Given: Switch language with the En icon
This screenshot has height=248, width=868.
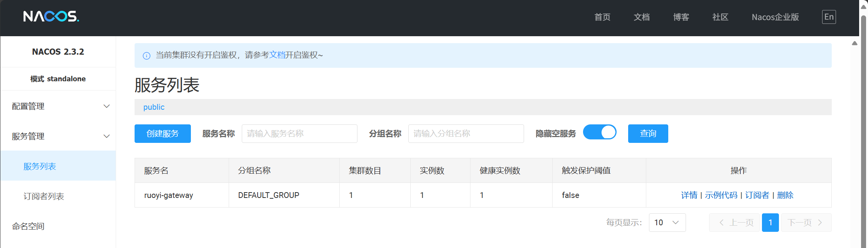Looking at the screenshot, I should click(829, 17).
